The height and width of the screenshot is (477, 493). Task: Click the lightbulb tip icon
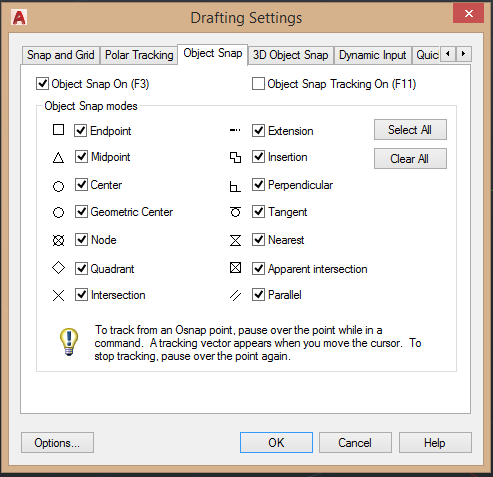pyautogui.click(x=69, y=342)
